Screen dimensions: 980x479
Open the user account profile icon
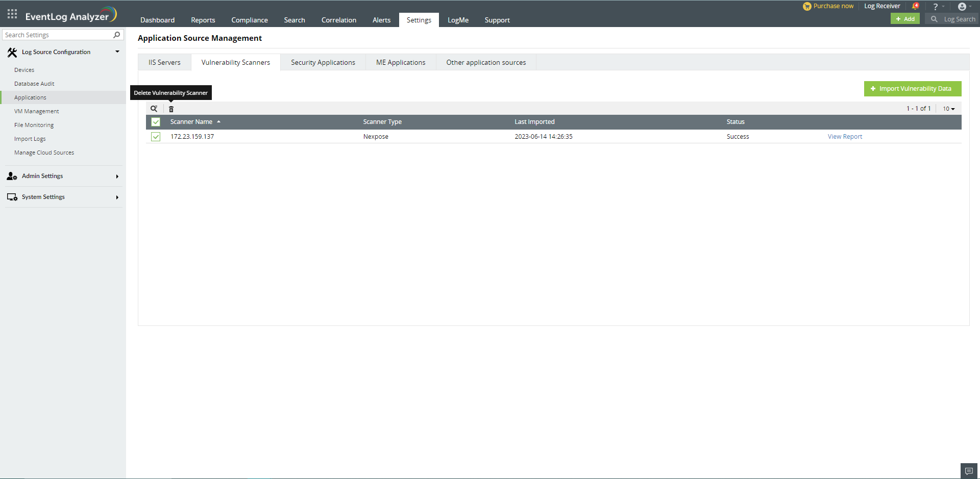click(963, 6)
